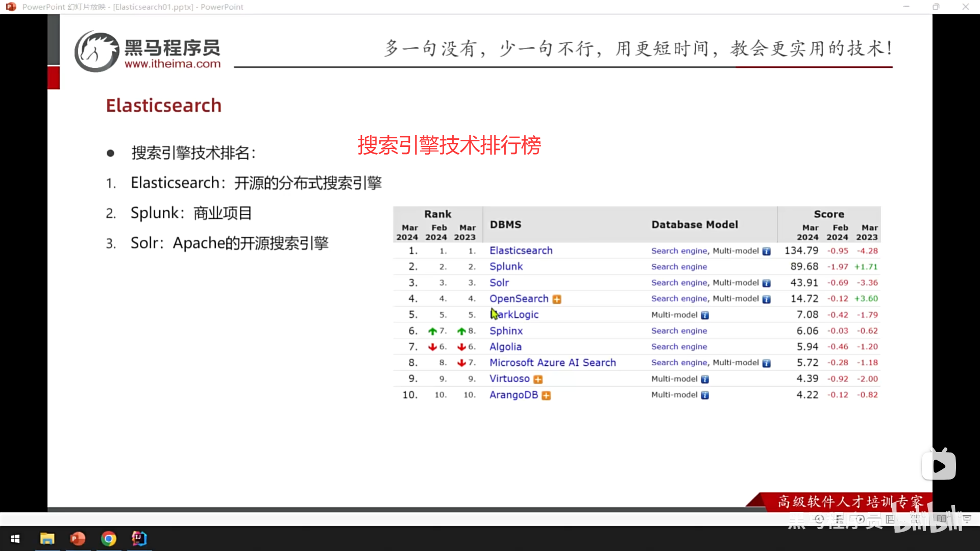The height and width of the screenshot is (551, 980).
Task: Switch to Slide Sorter view
Action: click(916, 519)
